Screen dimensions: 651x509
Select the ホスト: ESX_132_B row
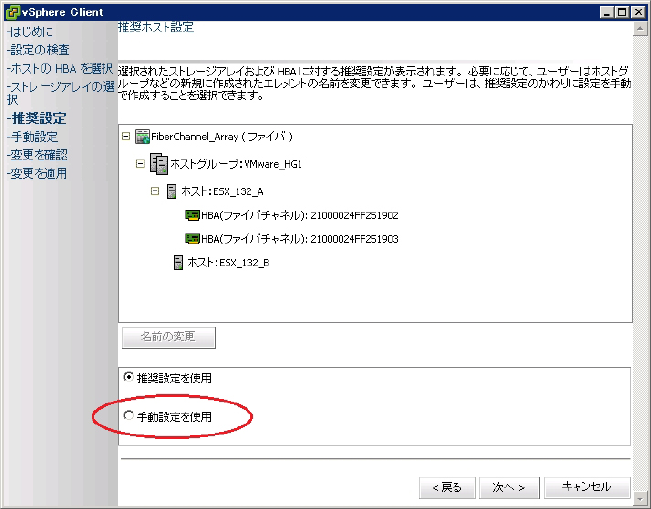pos(228,262)
